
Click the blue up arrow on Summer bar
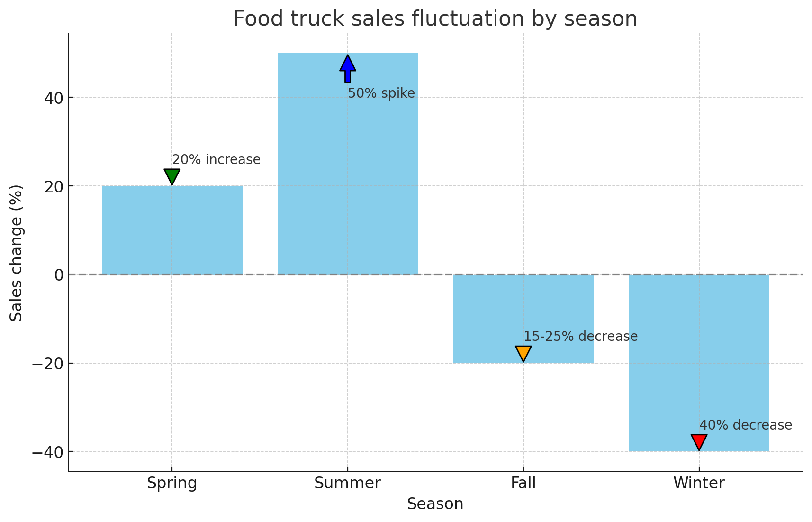pos(348,69)
